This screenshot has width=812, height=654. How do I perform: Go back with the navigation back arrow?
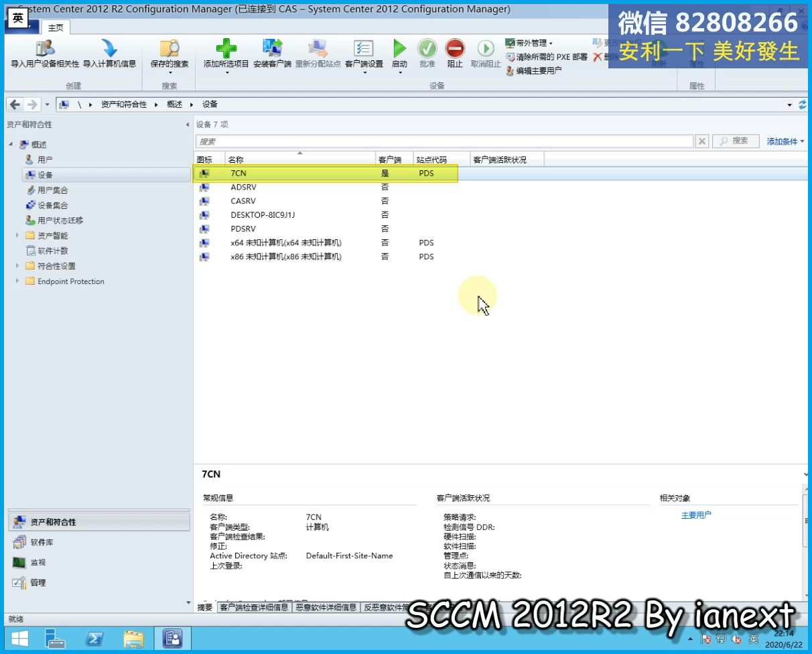[x=15, y=105]
